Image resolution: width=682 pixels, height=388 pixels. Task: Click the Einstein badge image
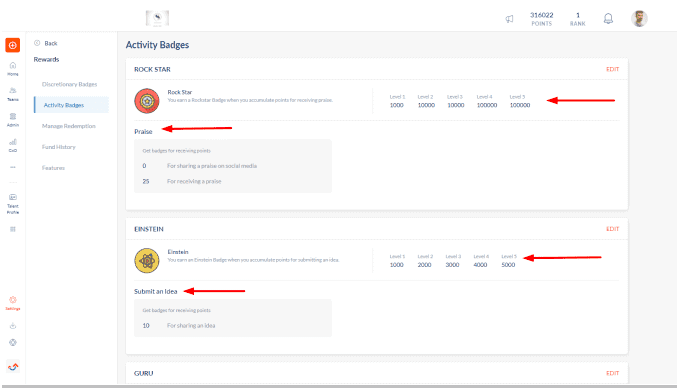pos(147,261)
